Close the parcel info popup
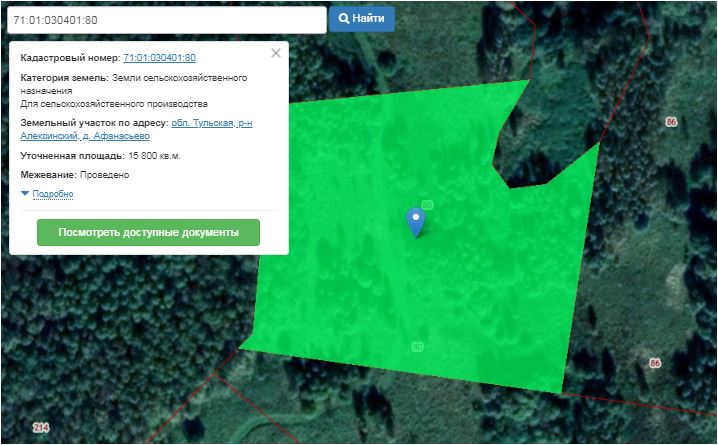This screenshot has width=718, height=445. coord(276,53)
